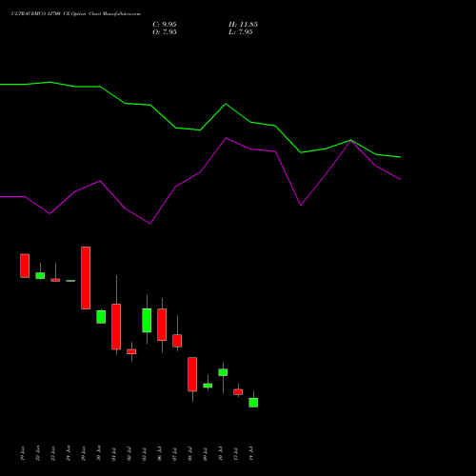Click the tall red candle above 29 Jun
Image resolution: width=476 pixels, height=476 pixels.
(x=86, y=278)
